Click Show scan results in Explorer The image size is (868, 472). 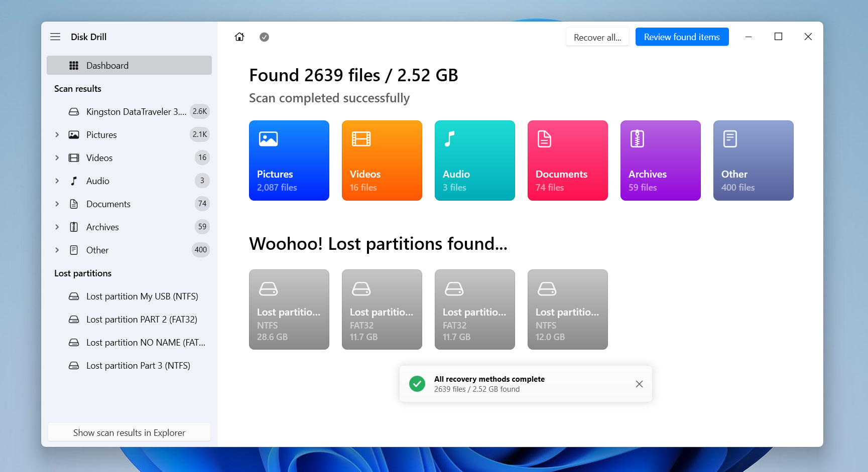coord(129,432)
